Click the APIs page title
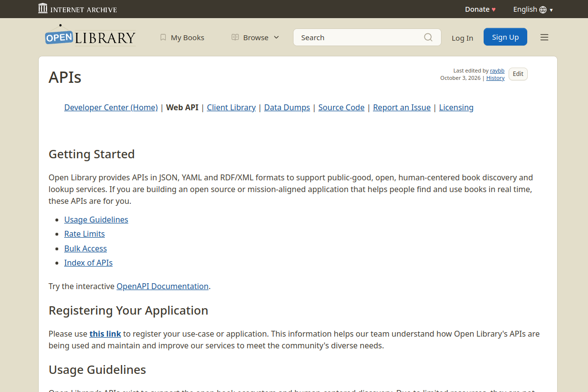Screen dimensions: 588x392 65,77
